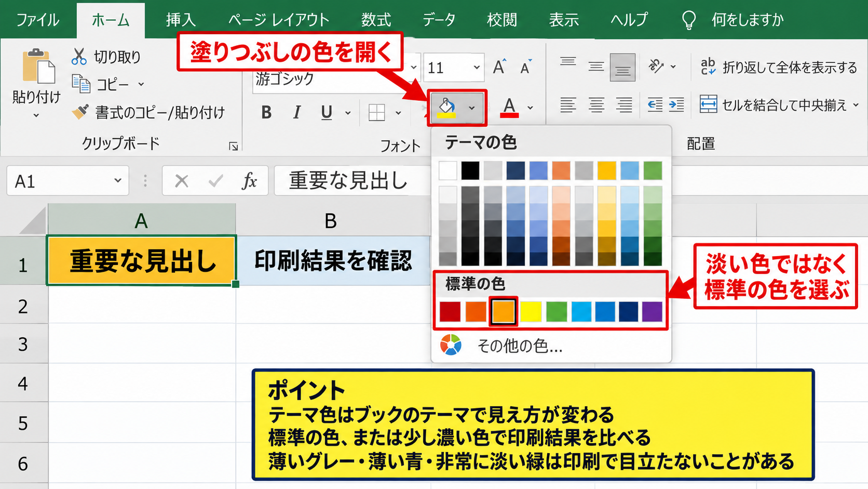Image resolution: width=868 pixels, height=489 pixels.
Task: Decrease font size with small A
Action: point(525,68)
